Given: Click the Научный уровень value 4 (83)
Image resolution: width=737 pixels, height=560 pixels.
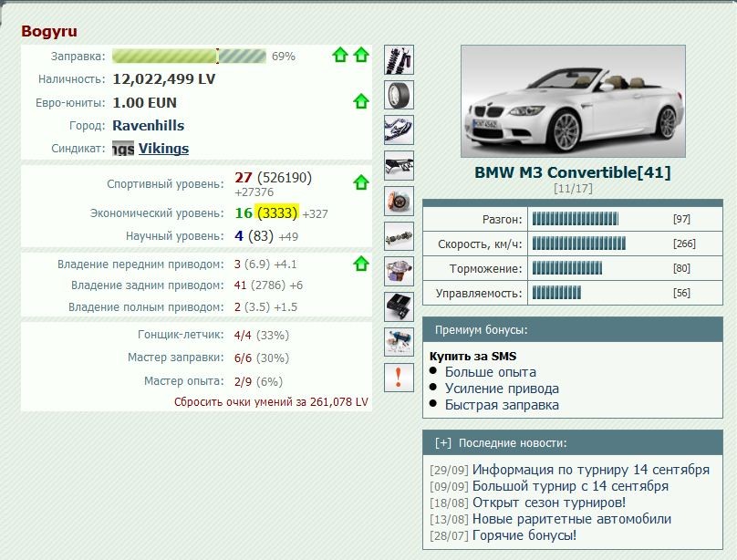Looking at the screenshot, I should pos(254,236).
